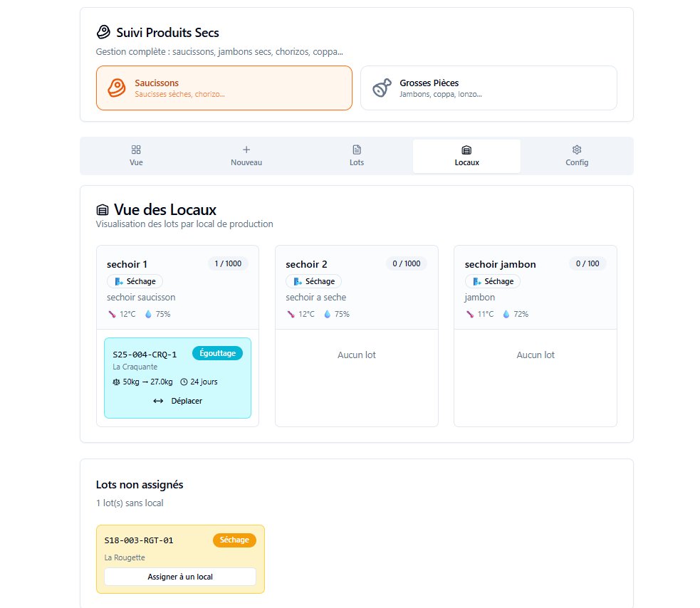The height and width of the screenshot is (608, 700).
Task: Click the sechoir 1 capacity badge 1 / 1000
Action: tap(228, 263)
